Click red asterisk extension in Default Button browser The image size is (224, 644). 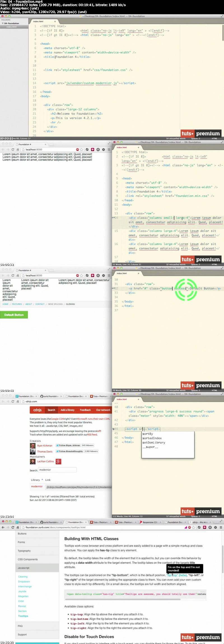[92, 276]
